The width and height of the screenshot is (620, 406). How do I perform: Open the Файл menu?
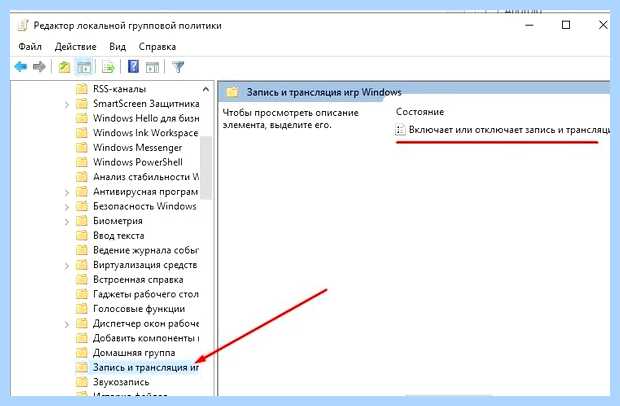[30, 47]
